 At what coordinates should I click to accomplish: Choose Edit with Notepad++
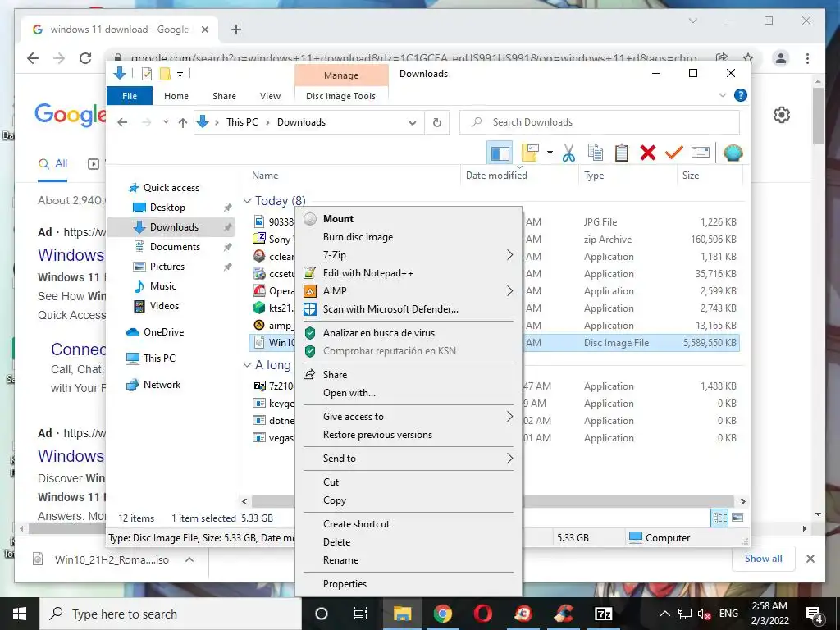[x=408, y=273]
